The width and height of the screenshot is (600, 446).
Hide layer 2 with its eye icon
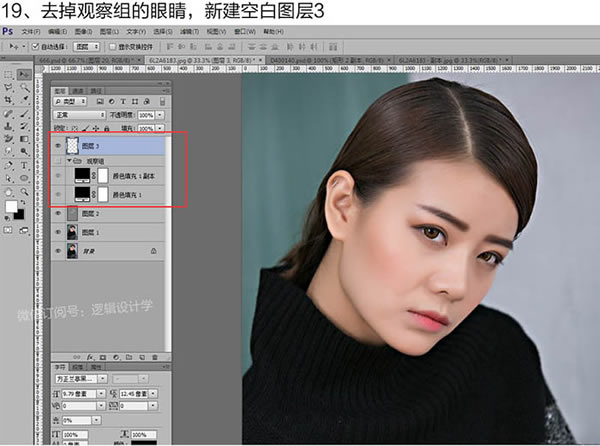58,213
